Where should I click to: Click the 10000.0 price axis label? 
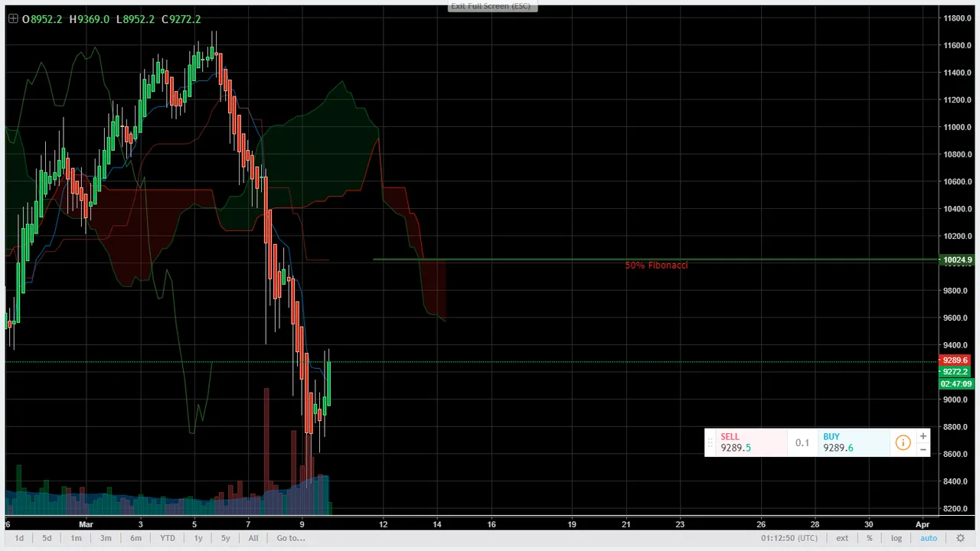pyautogui.click(x=958, y=264)
